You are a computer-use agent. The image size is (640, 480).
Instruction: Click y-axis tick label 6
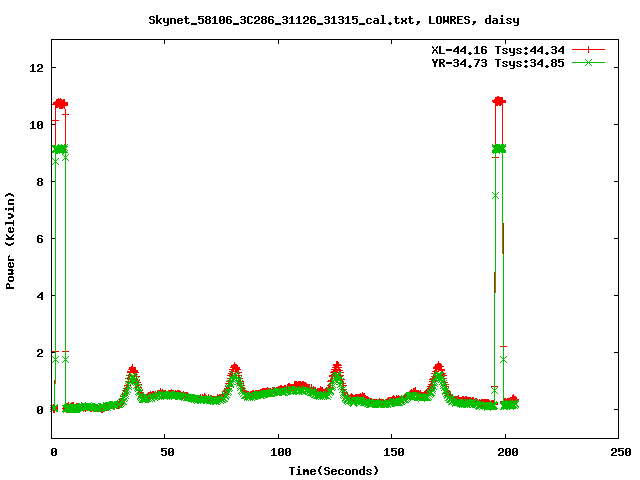tap(40, 239)
